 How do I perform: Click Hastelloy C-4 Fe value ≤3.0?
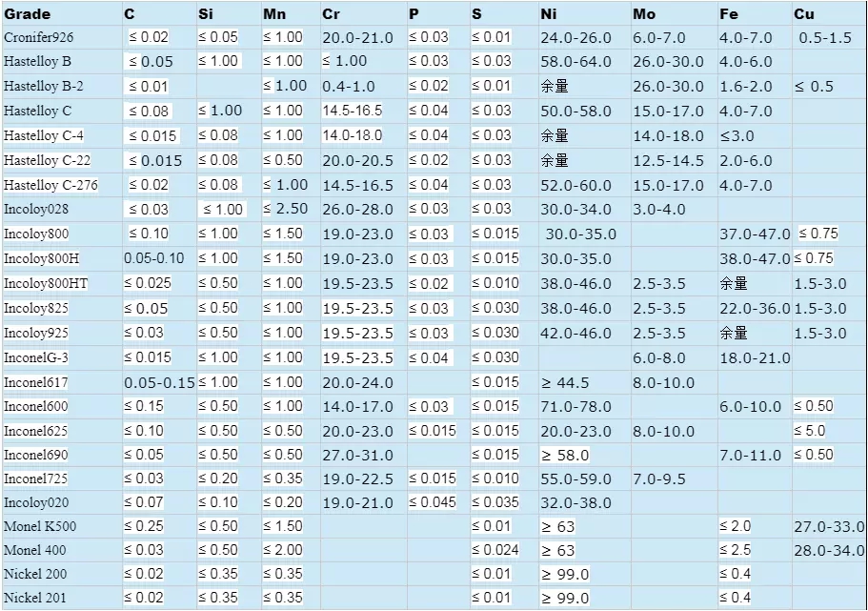737,135
